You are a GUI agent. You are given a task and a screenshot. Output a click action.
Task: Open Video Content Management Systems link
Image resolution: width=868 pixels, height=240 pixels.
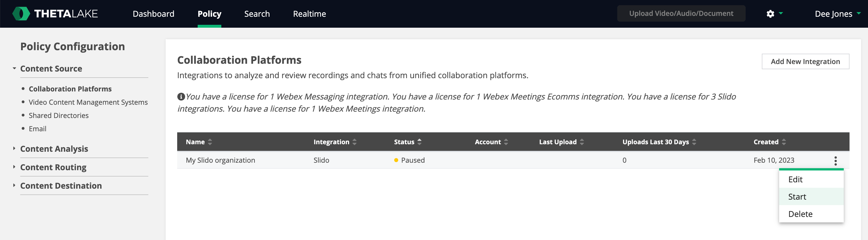[88, 102]
